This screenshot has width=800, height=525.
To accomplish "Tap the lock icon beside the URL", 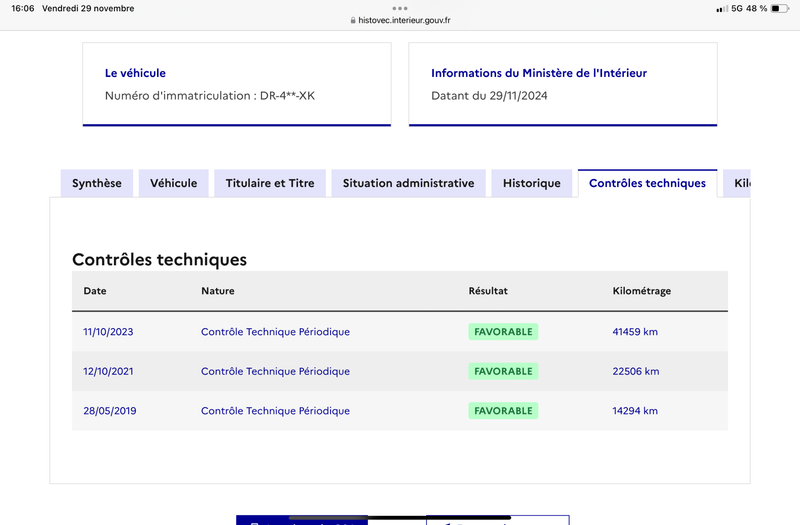I will point(353,20).
